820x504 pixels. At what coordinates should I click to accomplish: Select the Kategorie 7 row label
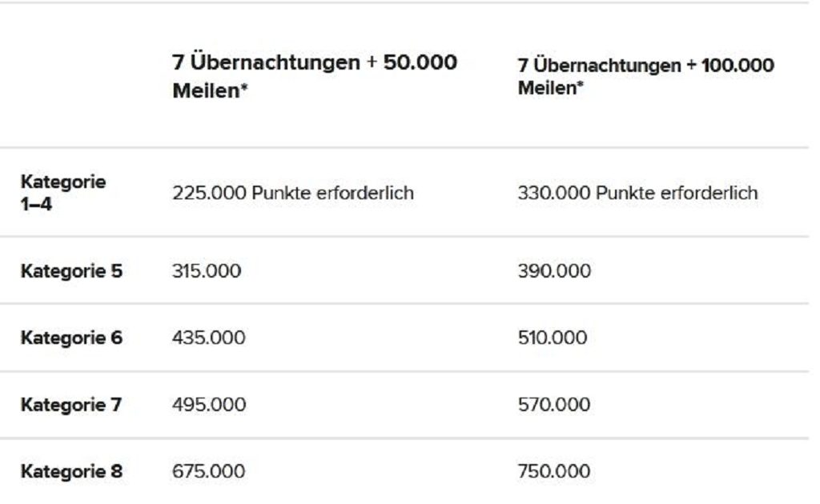[71, 405]
